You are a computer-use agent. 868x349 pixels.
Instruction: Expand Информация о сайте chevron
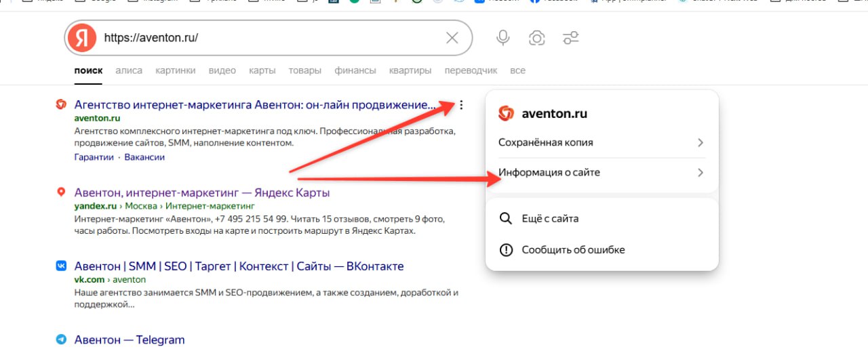point(701,172)
